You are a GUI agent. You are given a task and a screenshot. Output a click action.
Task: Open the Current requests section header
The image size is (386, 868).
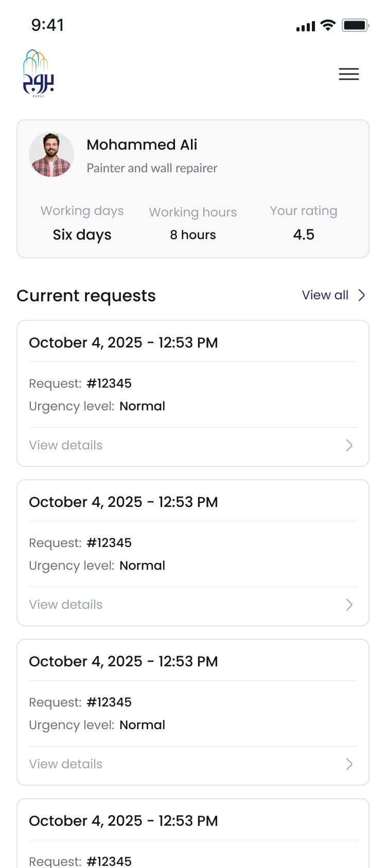(86, 296)
